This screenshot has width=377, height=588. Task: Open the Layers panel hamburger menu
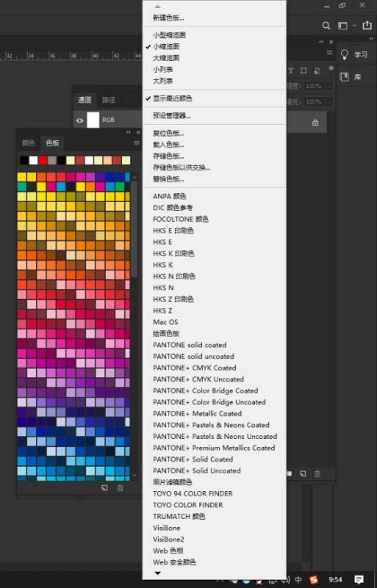[329, 53]
